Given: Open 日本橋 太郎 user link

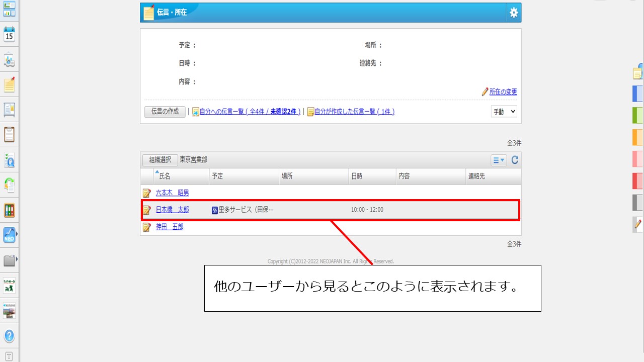Looking at the screenshot, I should [172, 210].
